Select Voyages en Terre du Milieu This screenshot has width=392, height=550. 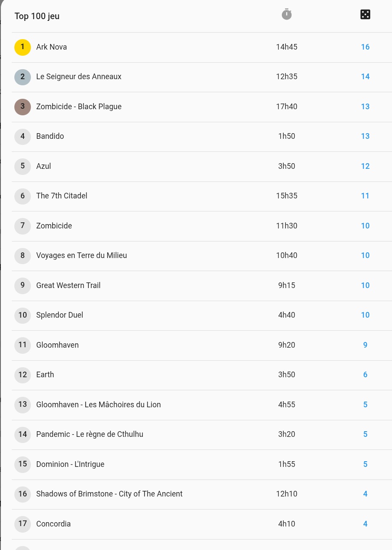click(x=202, y=256)
